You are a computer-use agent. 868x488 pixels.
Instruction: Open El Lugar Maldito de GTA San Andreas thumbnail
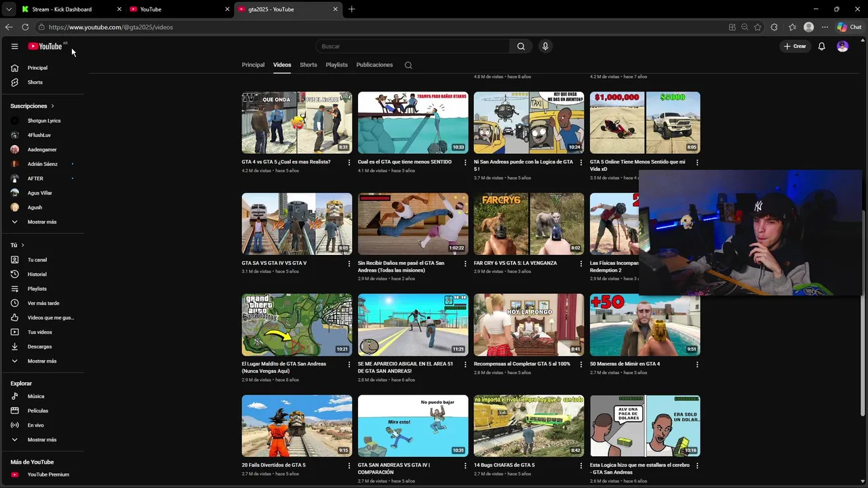tap(297, 325)
